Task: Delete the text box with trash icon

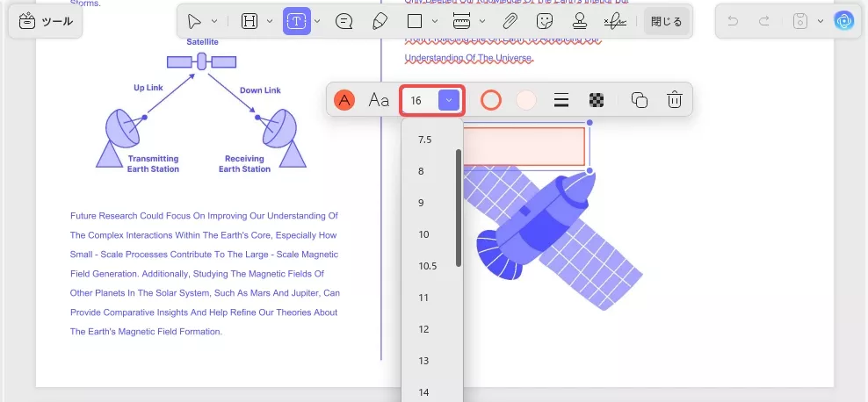Action: pyautogui.click(x=674, y=100)
